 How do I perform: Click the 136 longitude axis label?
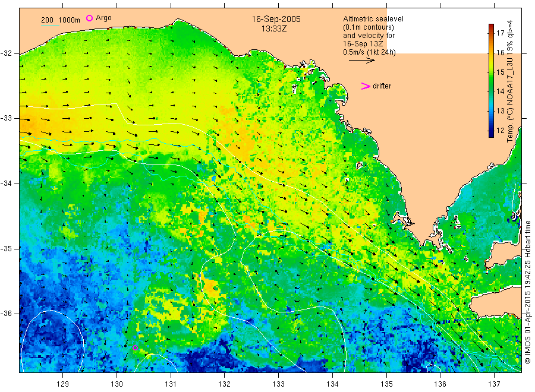tap(440, 384)
